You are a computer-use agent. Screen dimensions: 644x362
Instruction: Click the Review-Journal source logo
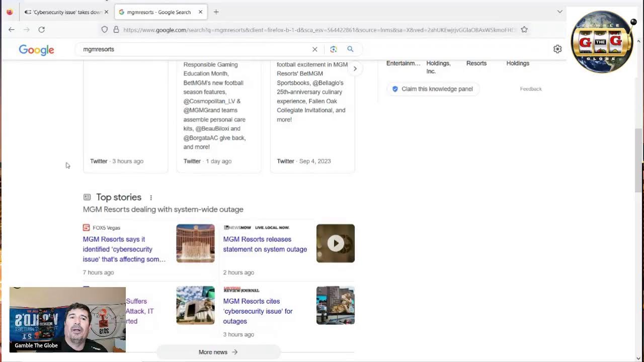(x=241, y=290)
